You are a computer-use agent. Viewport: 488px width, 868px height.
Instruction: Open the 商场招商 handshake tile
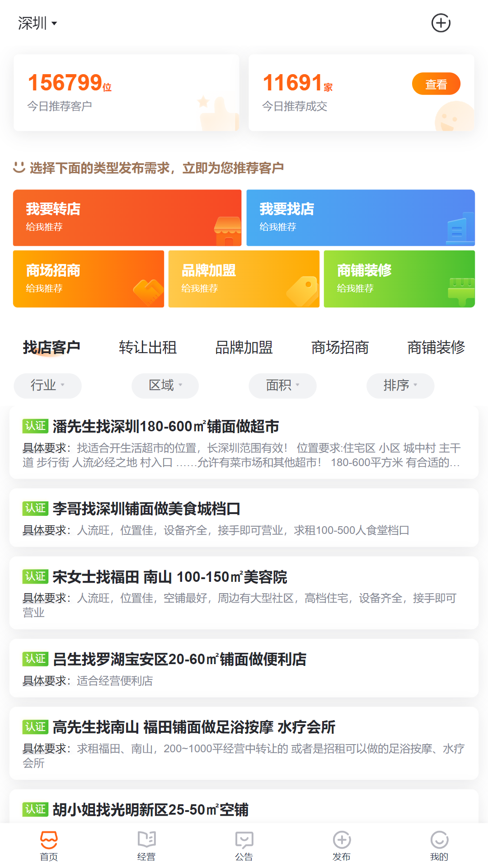pos(89,279)
